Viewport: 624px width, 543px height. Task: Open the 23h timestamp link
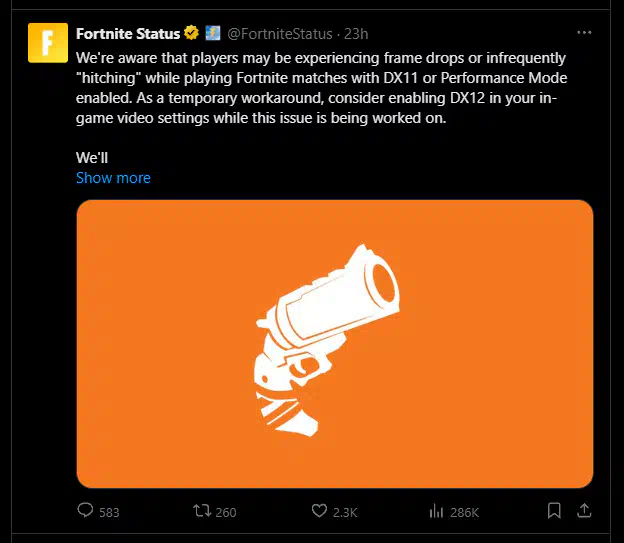pyautogui.click(x=356, y=33)
